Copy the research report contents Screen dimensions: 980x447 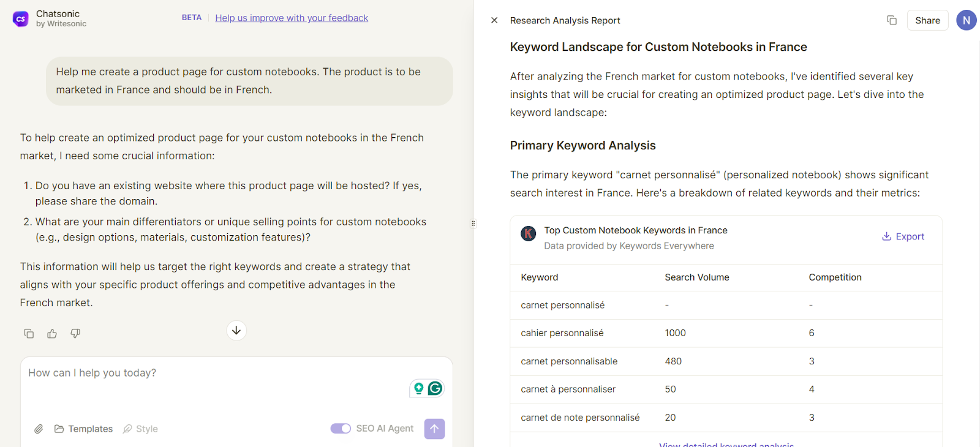coord(892,20)
